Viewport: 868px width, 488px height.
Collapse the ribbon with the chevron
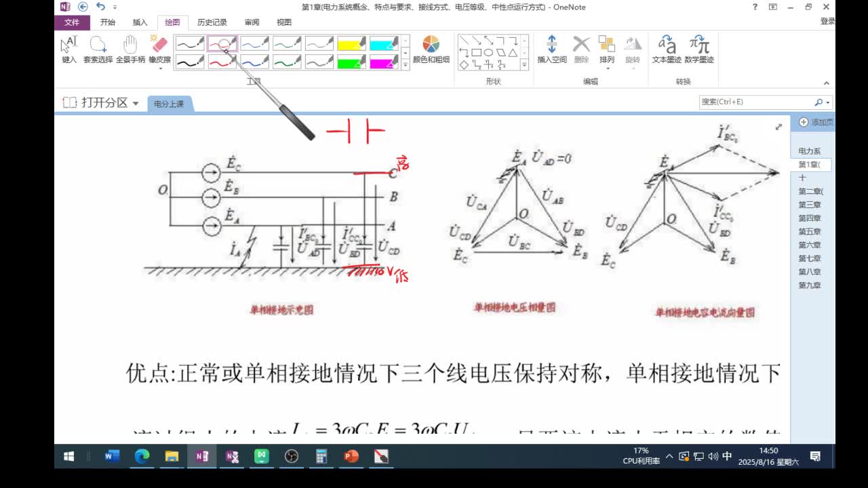point(826,83)
